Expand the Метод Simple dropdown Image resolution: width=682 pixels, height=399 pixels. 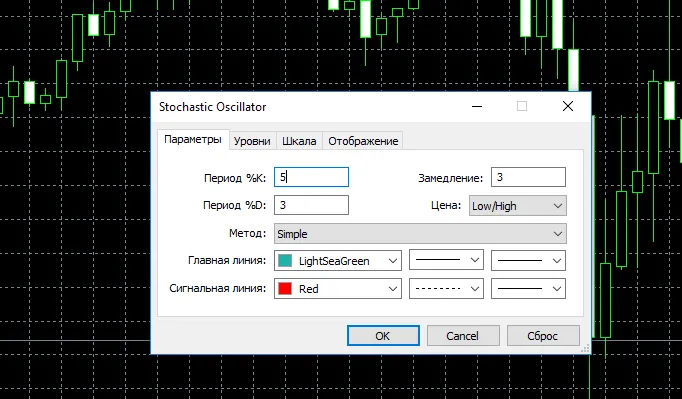(420, 234)
